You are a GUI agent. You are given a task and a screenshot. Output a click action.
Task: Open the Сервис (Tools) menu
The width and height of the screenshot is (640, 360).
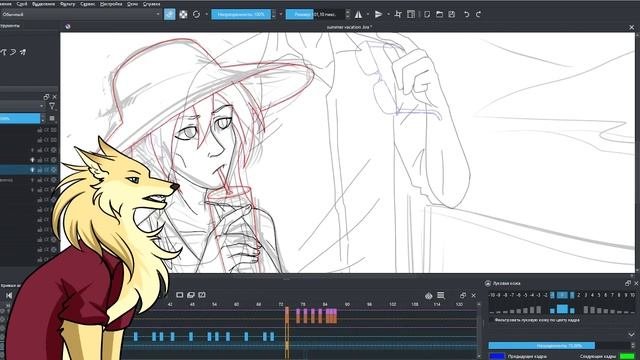(x=88, y=4)
